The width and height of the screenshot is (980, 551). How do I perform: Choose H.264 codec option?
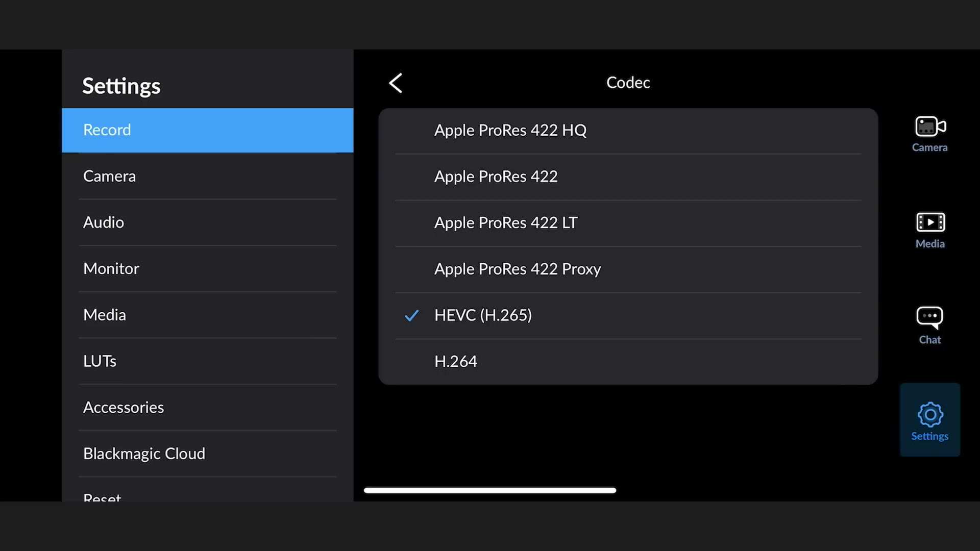pyautogui.click(x=628, y=362)
